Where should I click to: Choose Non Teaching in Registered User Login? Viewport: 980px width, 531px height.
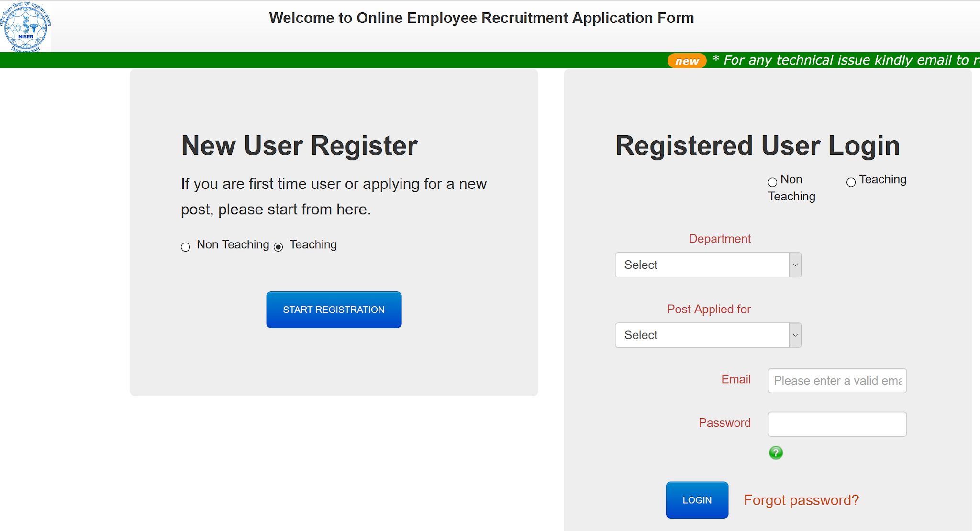click(772, 182)
